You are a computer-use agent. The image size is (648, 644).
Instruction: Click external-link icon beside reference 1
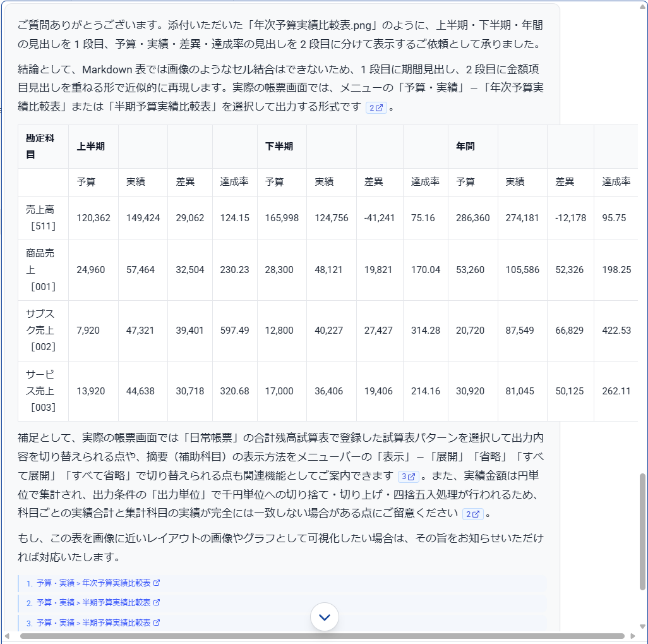[157, 583]
